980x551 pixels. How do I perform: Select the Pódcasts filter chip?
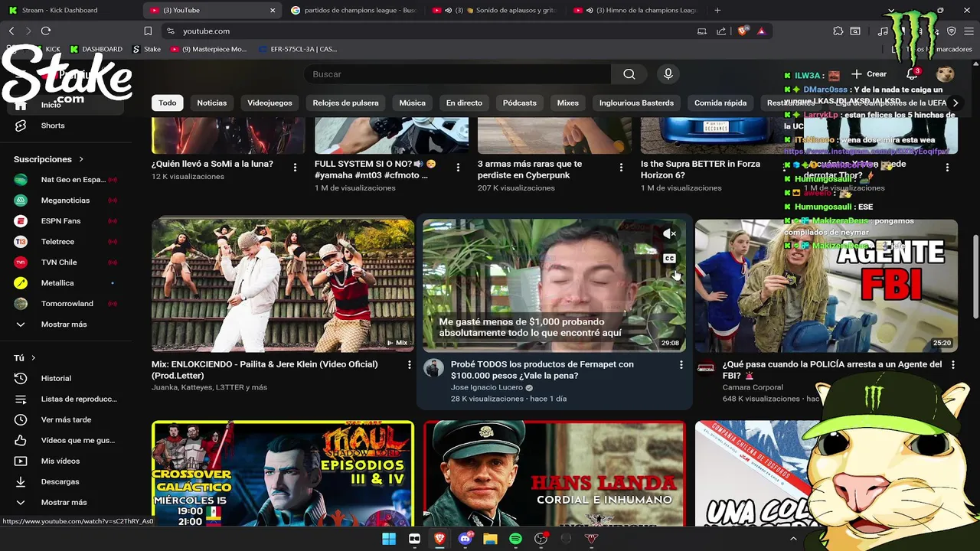[x=520, y=103]
